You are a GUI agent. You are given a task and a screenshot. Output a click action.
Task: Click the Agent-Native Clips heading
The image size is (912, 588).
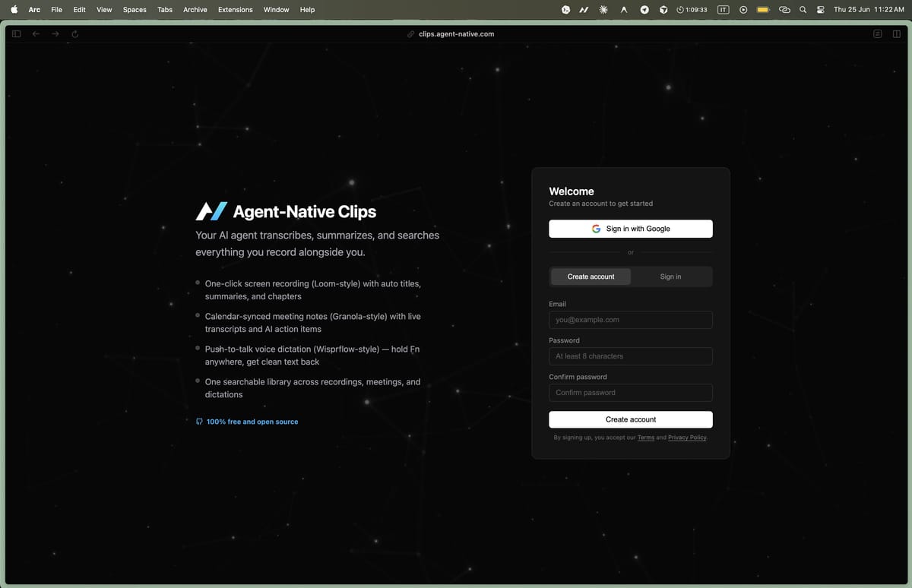(304, 212)
